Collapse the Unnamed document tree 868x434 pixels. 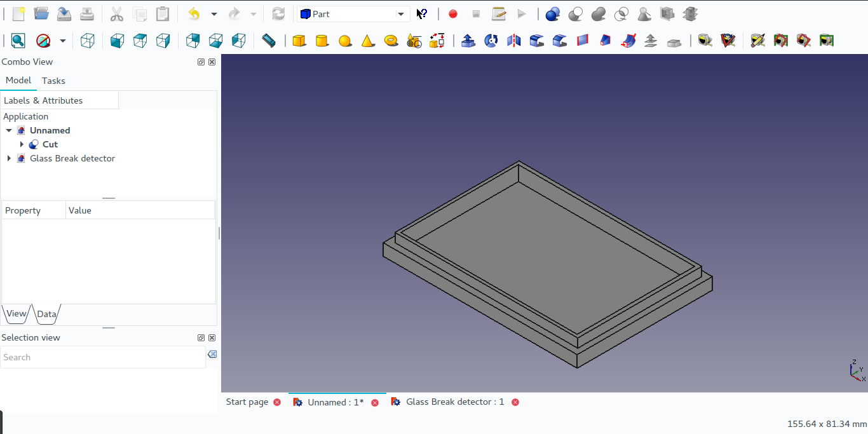click(9, 130)
